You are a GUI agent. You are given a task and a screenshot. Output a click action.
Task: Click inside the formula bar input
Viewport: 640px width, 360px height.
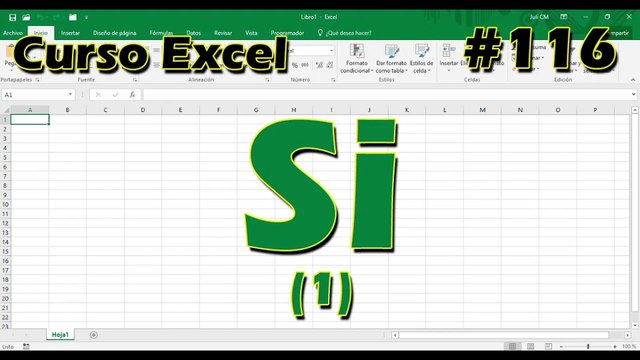[x=386, y=95]
